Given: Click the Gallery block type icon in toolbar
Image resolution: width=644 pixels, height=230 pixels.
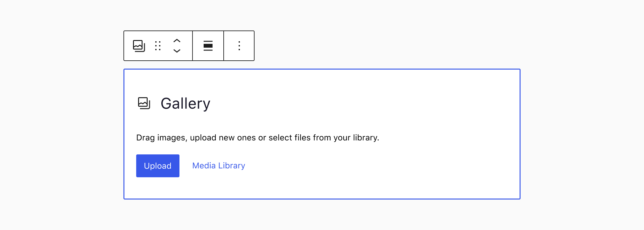Looking at the screenshot, I should click(139, 46).
